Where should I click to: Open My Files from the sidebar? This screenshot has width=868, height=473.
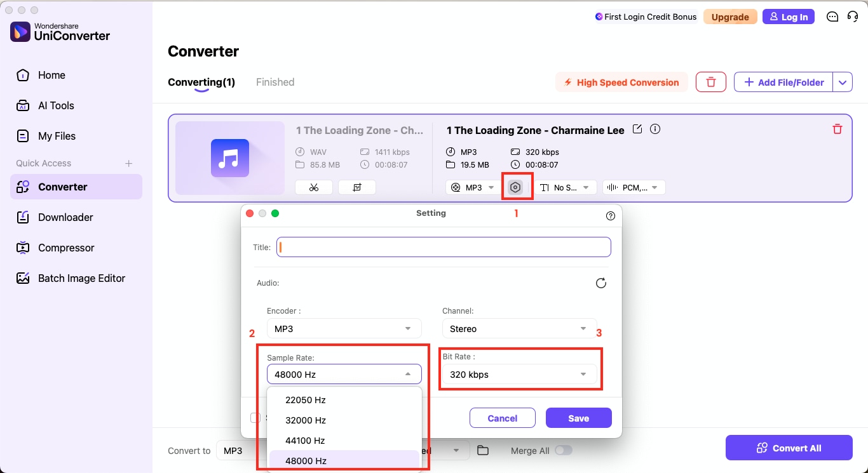pos(58,136)
